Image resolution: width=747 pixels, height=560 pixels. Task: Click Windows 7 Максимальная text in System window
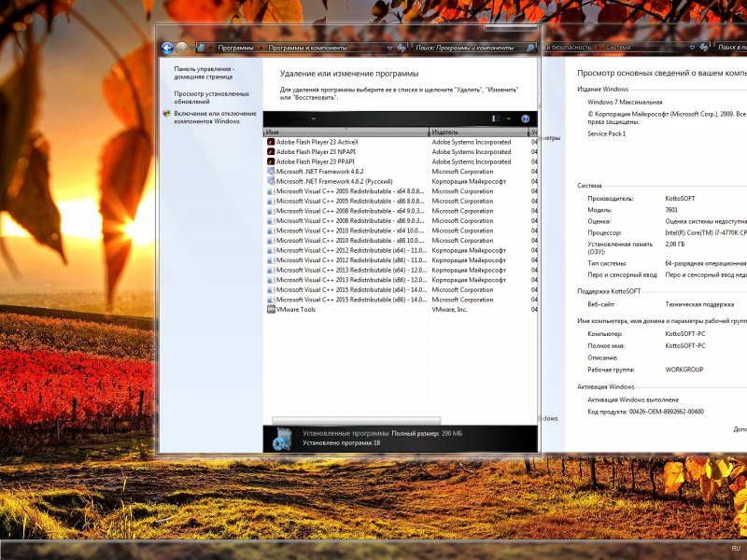click(x=625, y=102)
